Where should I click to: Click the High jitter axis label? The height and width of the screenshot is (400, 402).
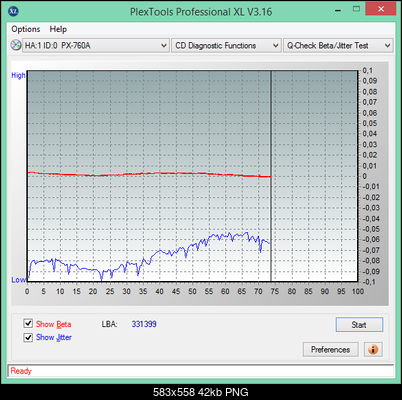[18, 75]
